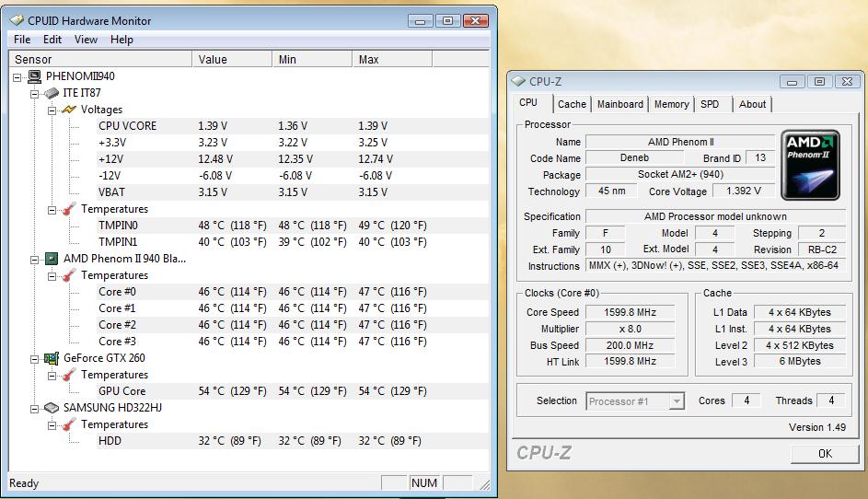Select the Core #2 row
Viewport: 868px width, 499px height.
293,325
